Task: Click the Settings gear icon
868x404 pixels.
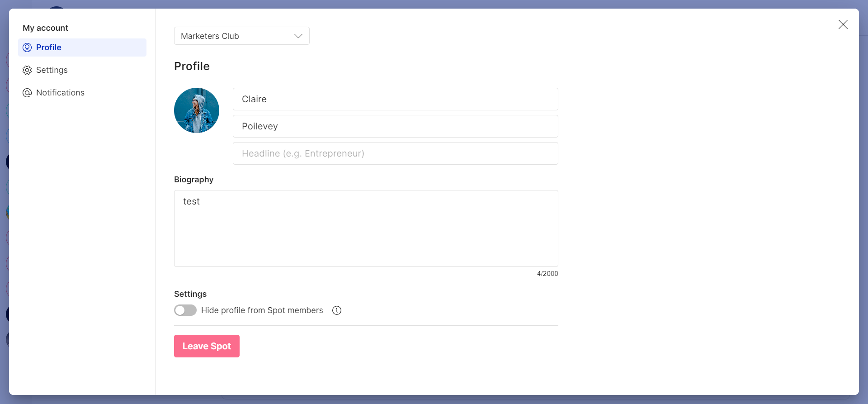Action: (x=27, y=70)
